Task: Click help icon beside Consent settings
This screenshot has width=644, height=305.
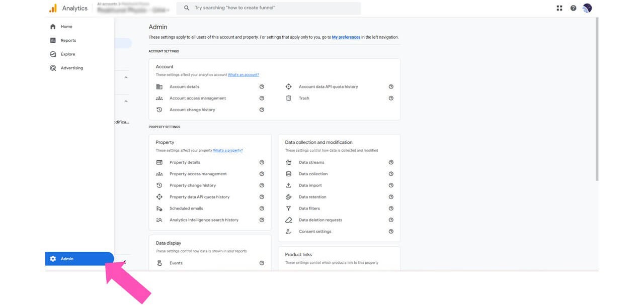Action: [391, 232]
